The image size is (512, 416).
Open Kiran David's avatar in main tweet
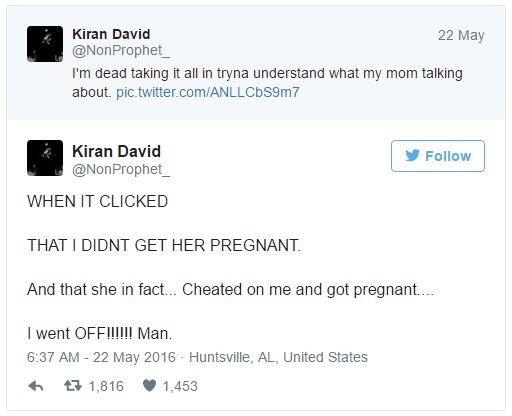[x=45, y=158]
